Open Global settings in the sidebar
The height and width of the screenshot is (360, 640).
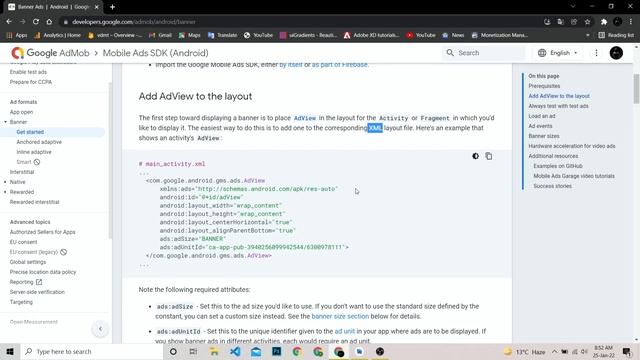(x=28, y=262)
